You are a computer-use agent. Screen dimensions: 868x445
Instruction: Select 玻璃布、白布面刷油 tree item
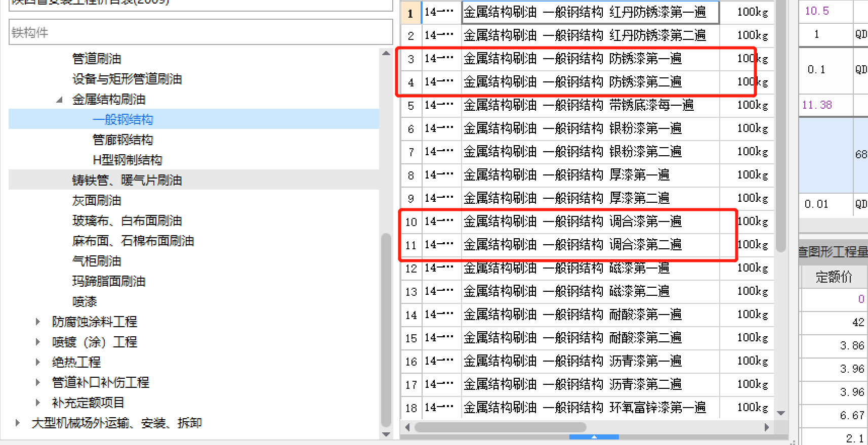(x=127, y=220)
